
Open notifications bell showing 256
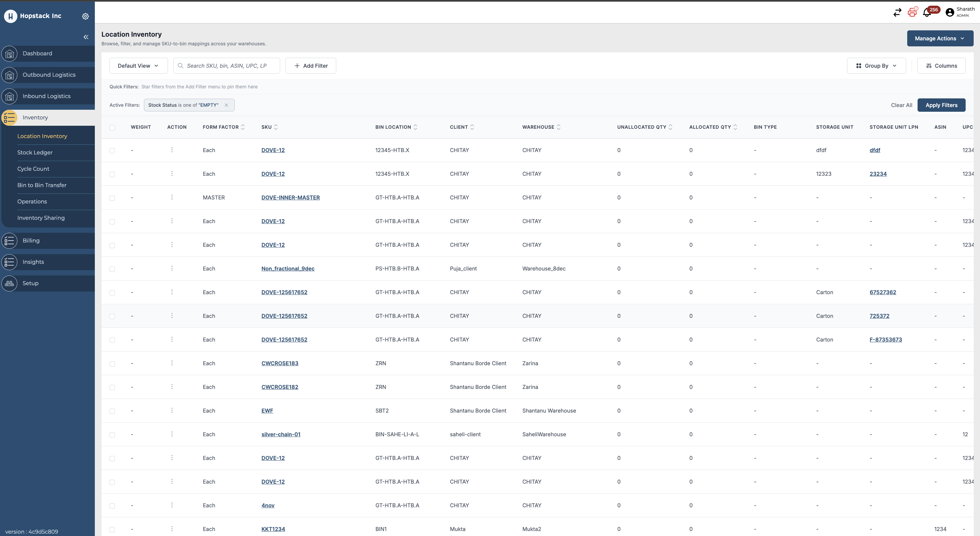[927, 13]
